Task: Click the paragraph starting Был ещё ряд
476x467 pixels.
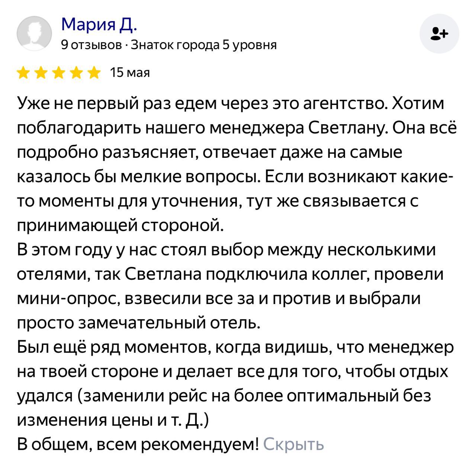Action: point(235,347)
